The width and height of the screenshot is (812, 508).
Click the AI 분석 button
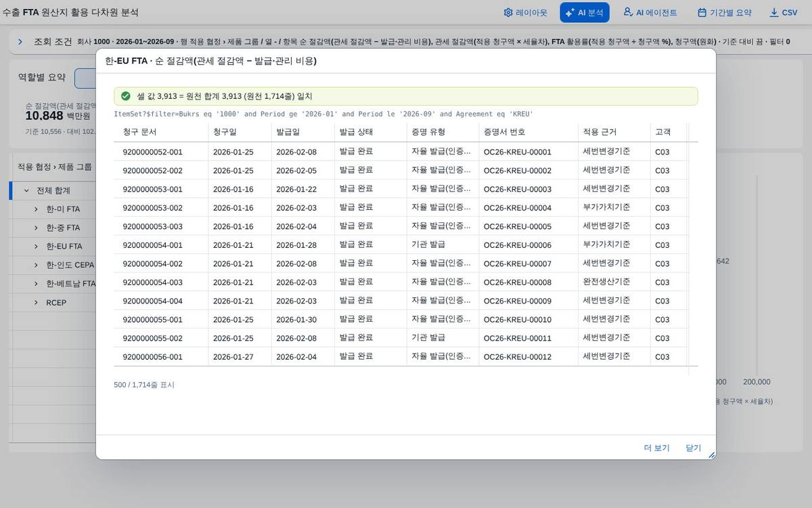point(585,12)
